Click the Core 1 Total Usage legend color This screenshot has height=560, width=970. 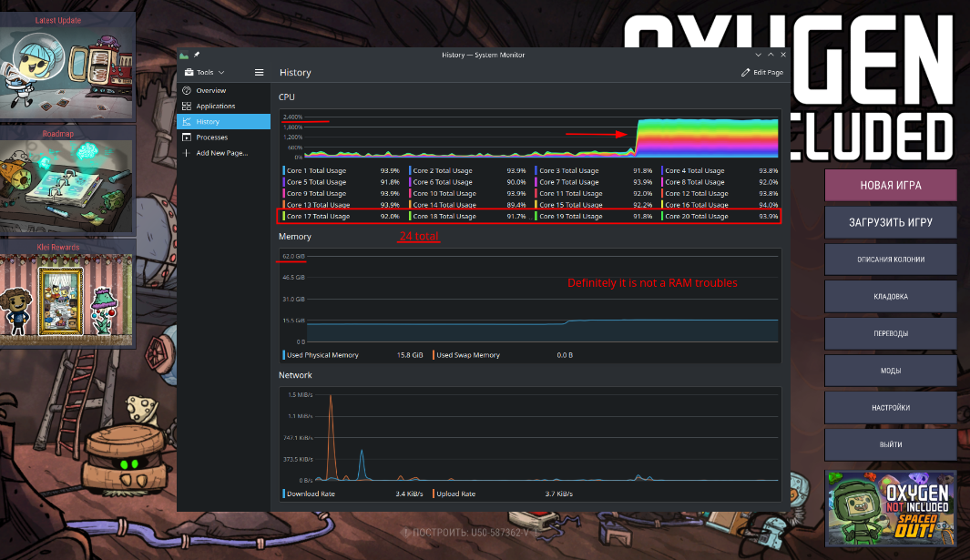click(284, 170)
